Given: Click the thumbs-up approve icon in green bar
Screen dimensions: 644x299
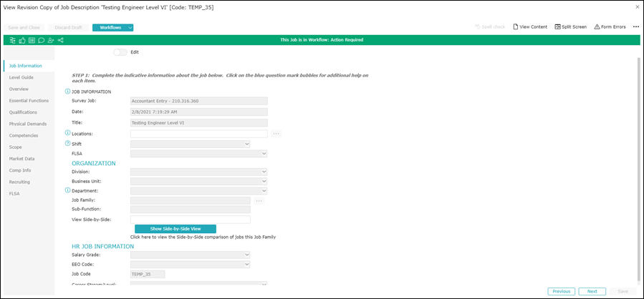Looking at the screenshot, I should tap(23, 40).
